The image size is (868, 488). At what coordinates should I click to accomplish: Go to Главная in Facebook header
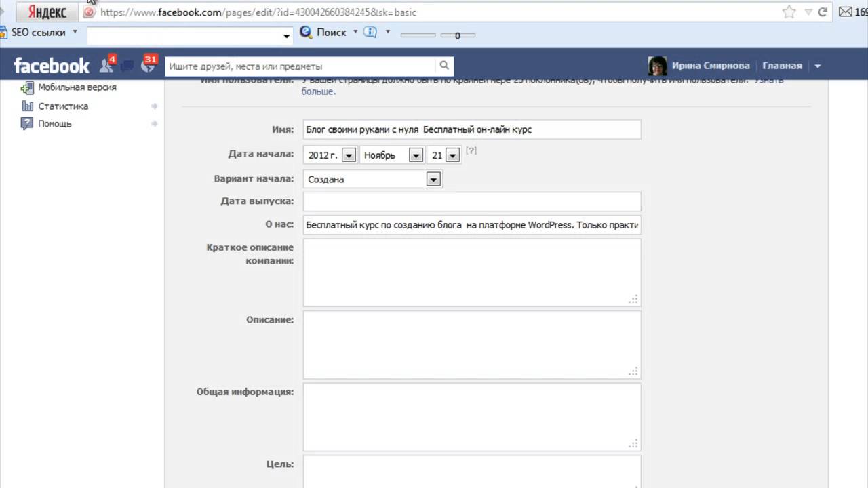point(782,66)
